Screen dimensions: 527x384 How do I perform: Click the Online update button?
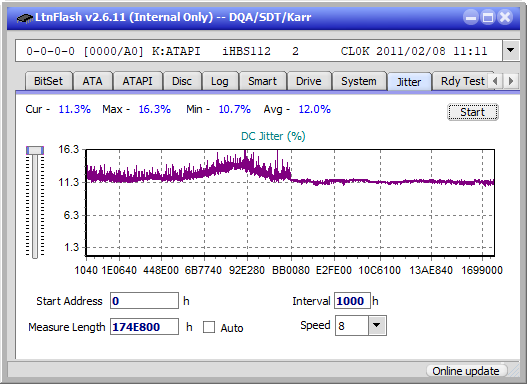[x=465, y=371]
